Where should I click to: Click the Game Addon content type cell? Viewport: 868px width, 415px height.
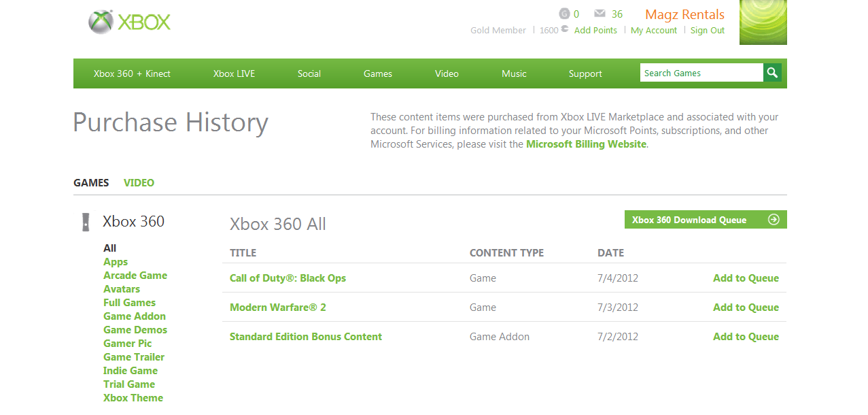coord(500,336)
